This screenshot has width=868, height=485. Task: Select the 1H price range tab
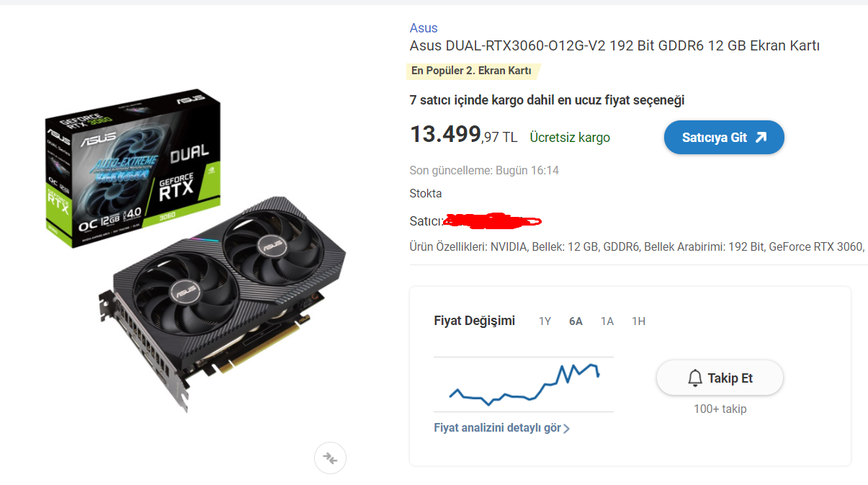[638, 321]
